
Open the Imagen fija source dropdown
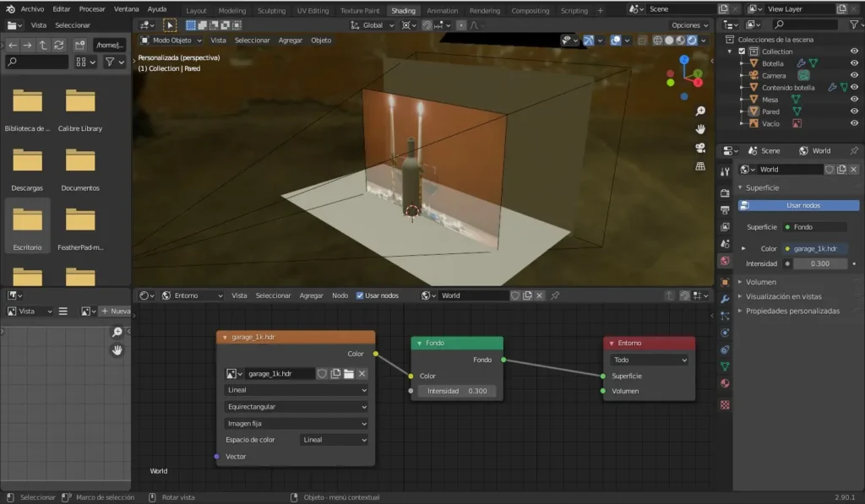(296, 424)
